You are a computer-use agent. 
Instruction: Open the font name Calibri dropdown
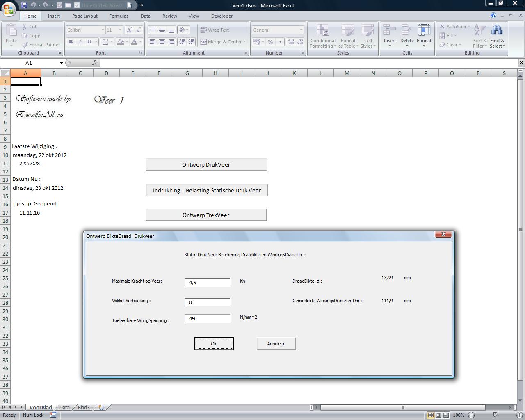[x=103, y=30]
